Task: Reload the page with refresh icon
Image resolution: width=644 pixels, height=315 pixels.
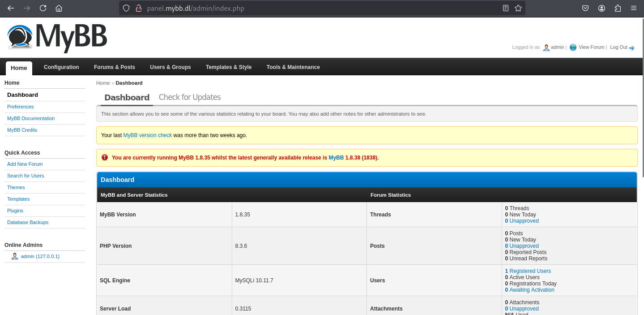Action: (43, 8)
